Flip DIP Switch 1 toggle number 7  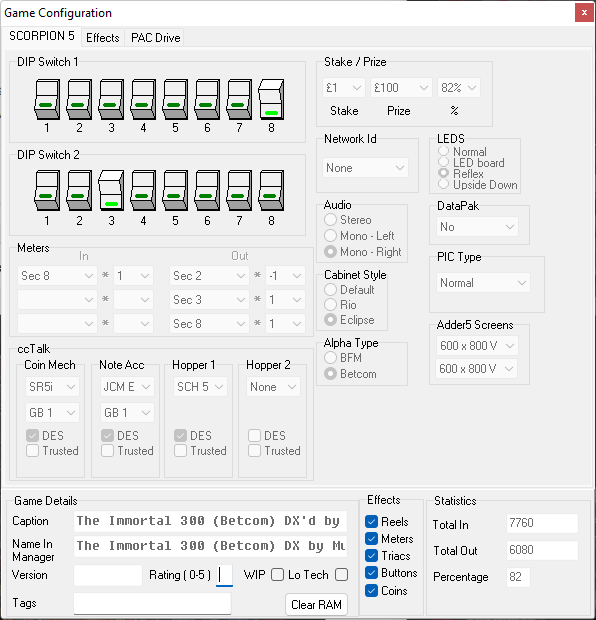coord(240,99)
